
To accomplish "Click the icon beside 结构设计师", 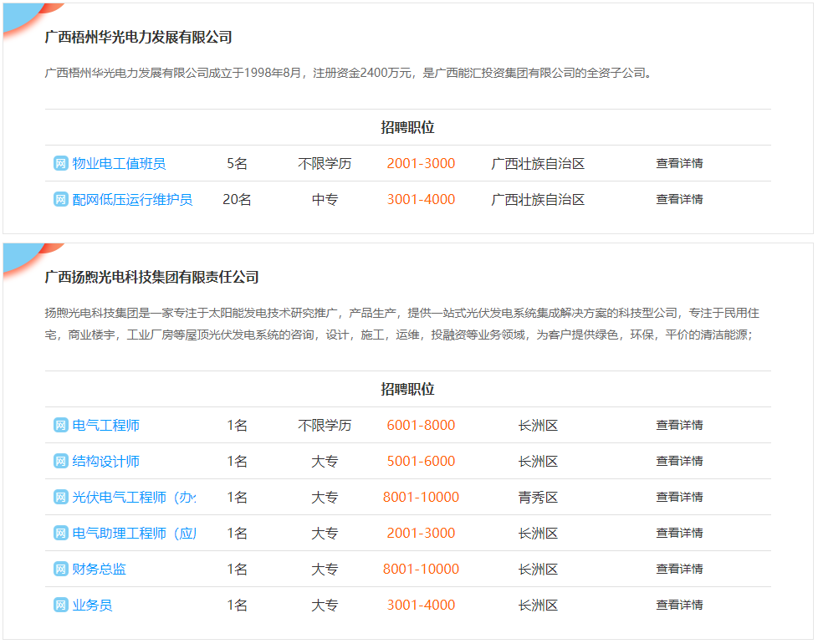I will pos(60,462).
